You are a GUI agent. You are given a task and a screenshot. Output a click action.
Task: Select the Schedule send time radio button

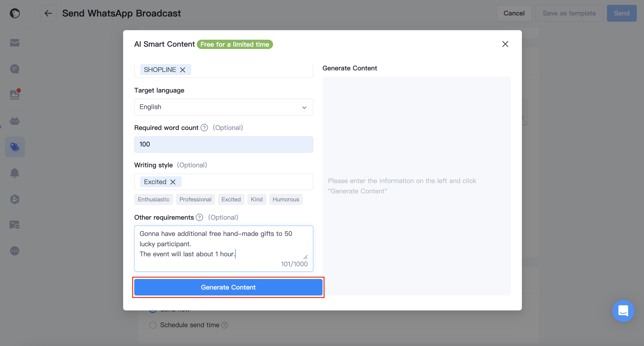(x=153, y=325)
